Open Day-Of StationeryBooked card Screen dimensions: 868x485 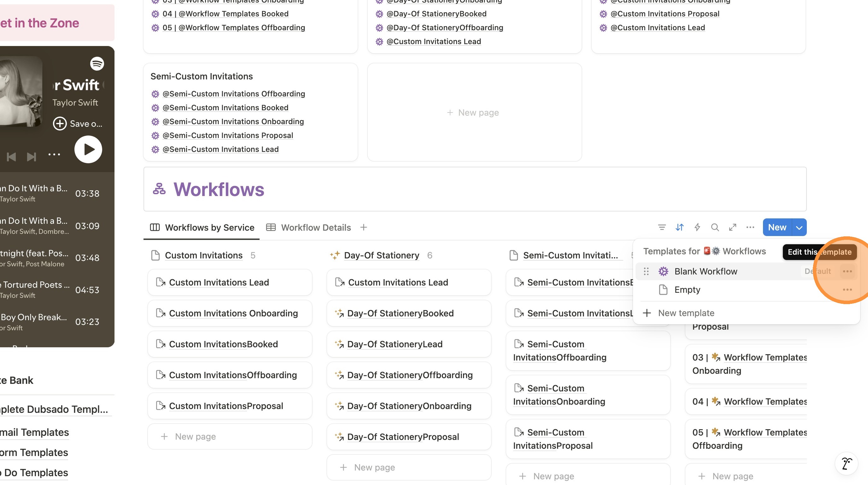(x=409, y=313)
